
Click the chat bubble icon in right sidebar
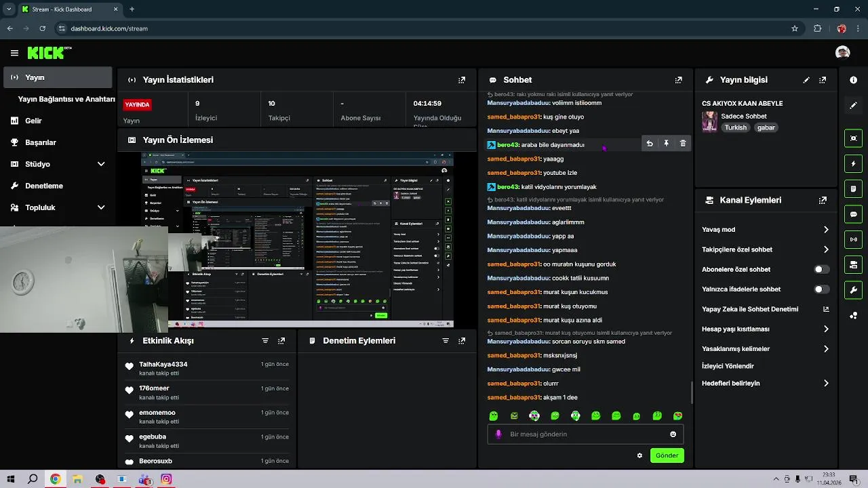pyautogui.click(x=853, y=214)
